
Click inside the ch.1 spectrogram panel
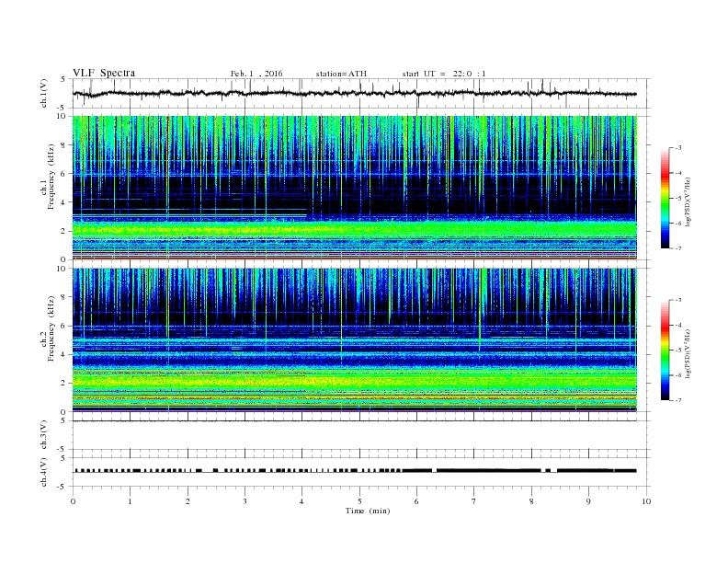point(355,188)
